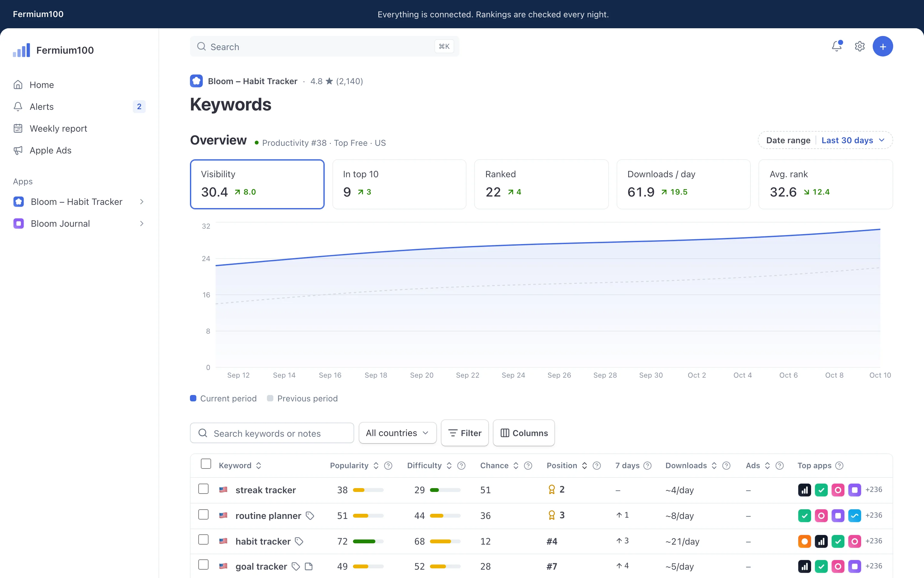The image size is (924, 578).
Task: Click the tag icon next to routine planner
Action: [310, 516]
